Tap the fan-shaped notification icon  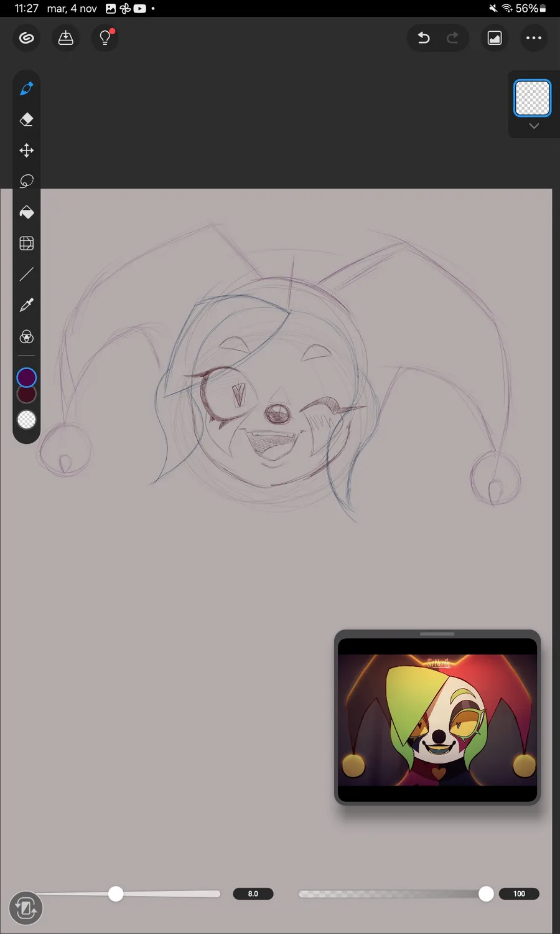[125, 8]
